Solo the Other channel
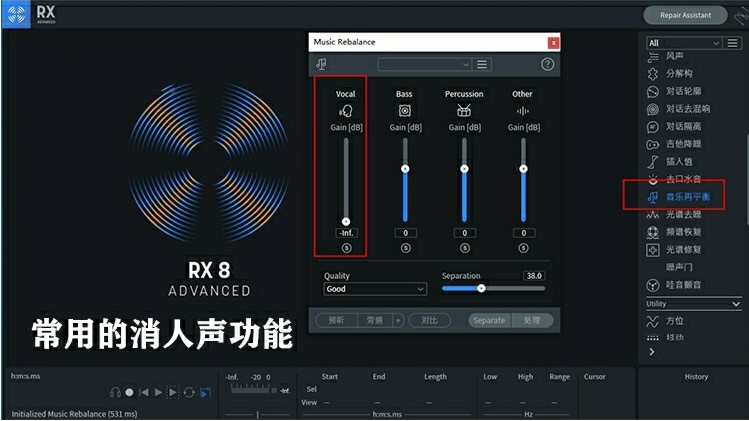The height and width of the screenshot is (421, 749). [x=524, y=248]
